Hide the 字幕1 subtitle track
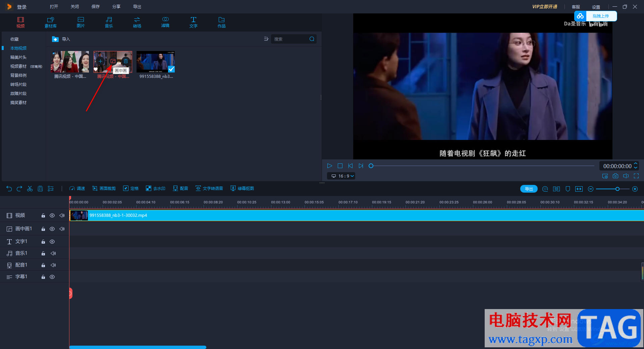 point(52,277)
